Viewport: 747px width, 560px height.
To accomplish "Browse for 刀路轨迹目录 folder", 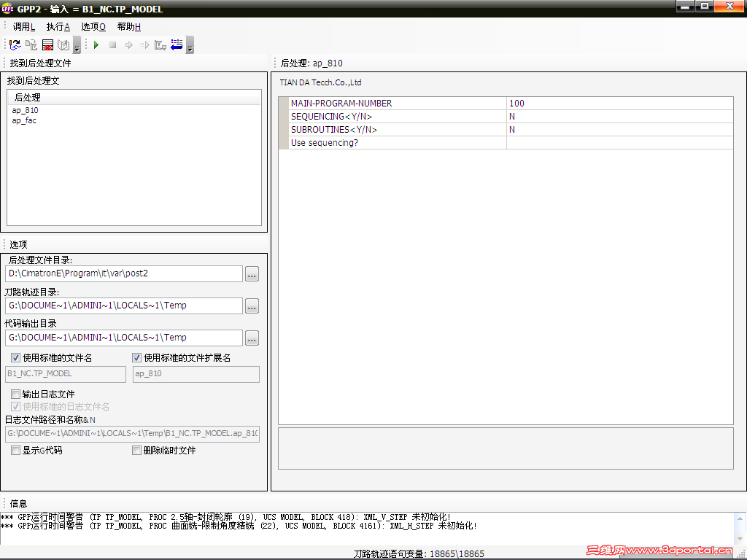I will 252,306.
